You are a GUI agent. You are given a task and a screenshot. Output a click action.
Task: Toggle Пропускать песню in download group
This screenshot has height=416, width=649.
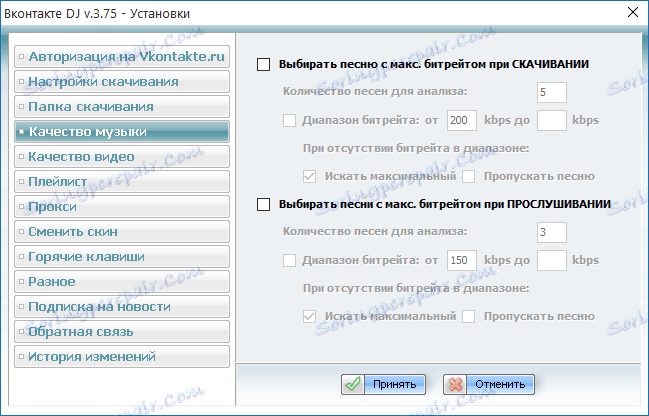click(469, 176)
